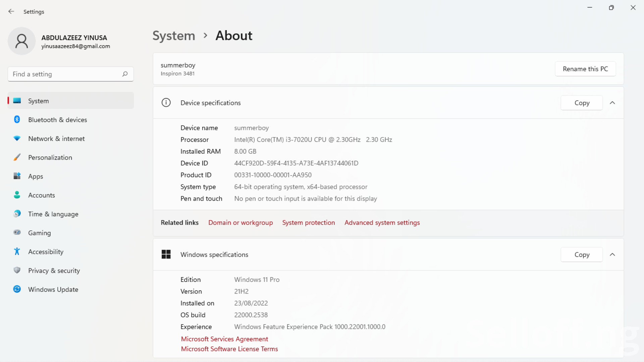This screenshot has width=644, height=362.
Task: Click Rename this PC button
Action: click(x=585, y=69)
